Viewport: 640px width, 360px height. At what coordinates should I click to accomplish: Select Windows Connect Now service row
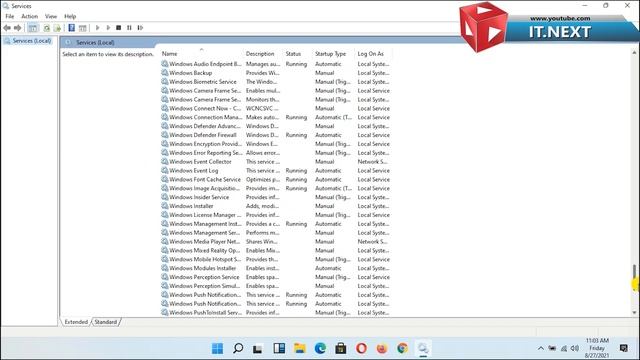click(276, 108)
